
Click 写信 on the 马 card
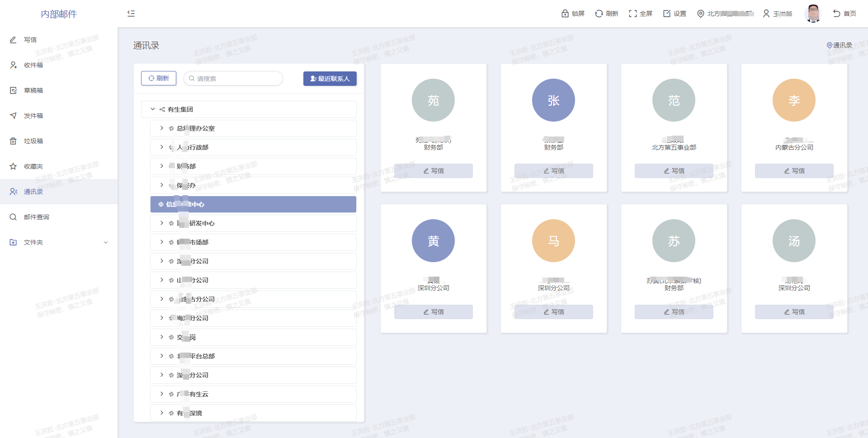tap(554, 312)
